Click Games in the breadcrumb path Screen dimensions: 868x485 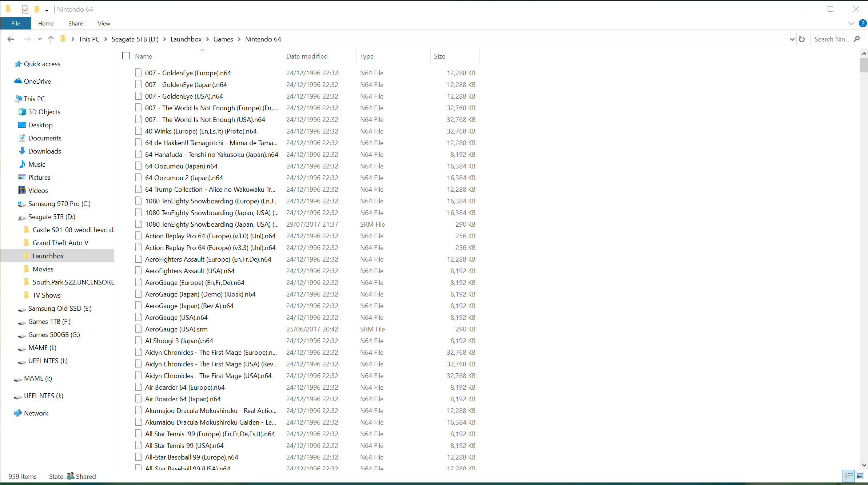pos(223,39)
